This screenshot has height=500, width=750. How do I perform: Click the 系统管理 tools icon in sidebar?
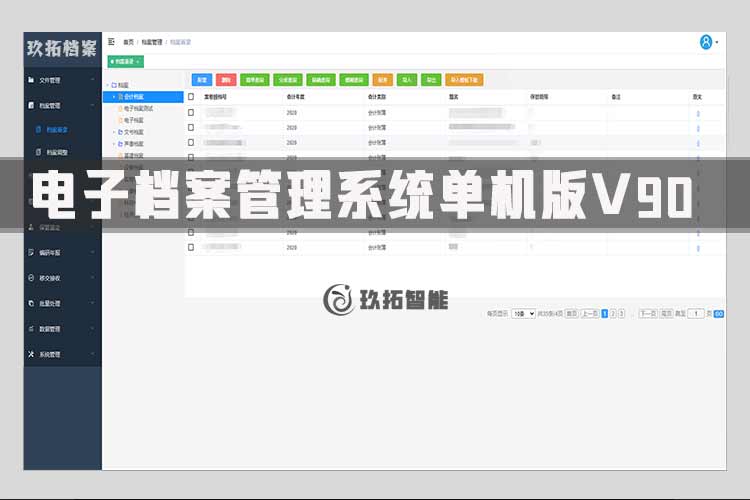point(31,354)
